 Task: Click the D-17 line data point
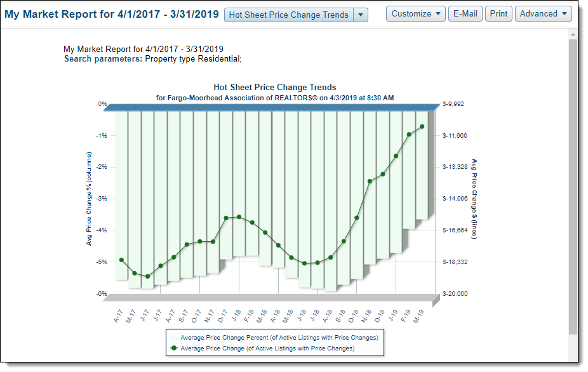click(226, 218)
